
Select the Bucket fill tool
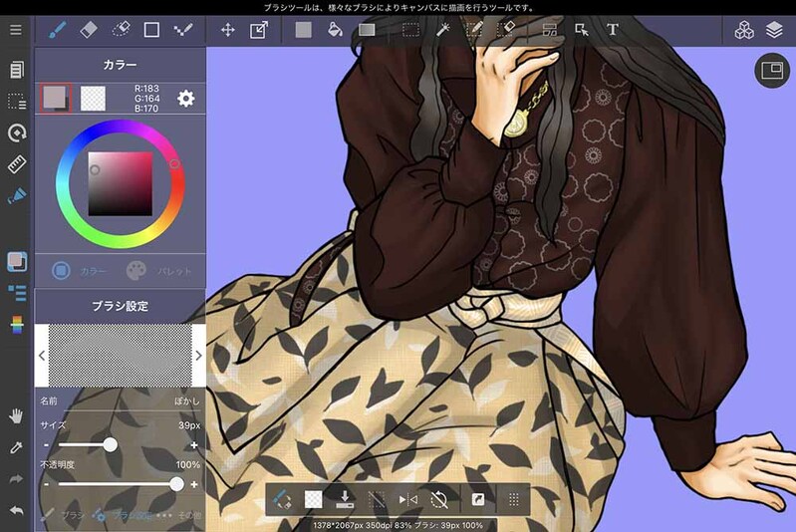click(x=335, y=30)
